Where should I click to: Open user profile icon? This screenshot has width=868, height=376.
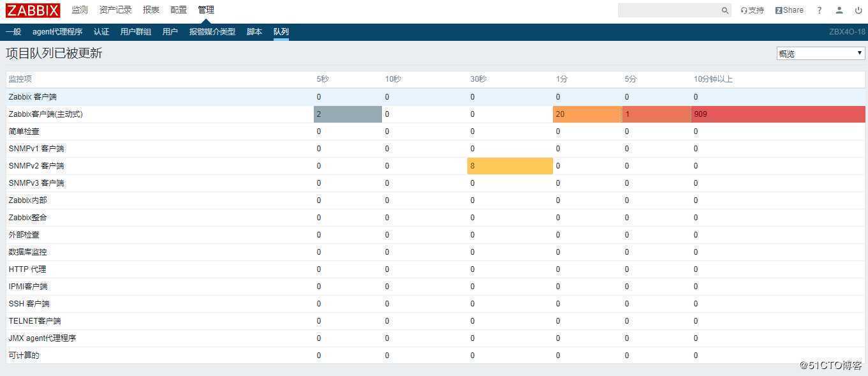point(839,10)
